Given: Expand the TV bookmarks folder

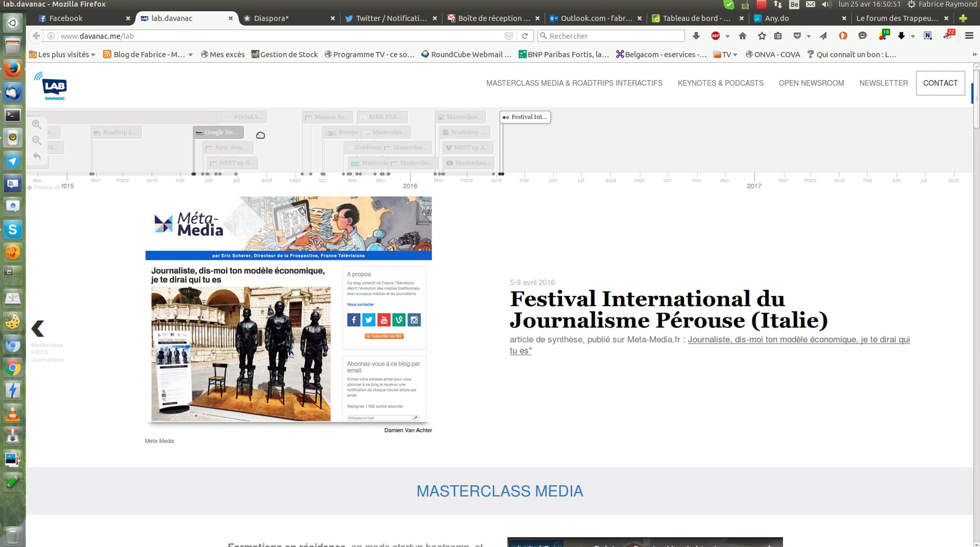Looking at the screenshot, I should (x=725, y=54).
